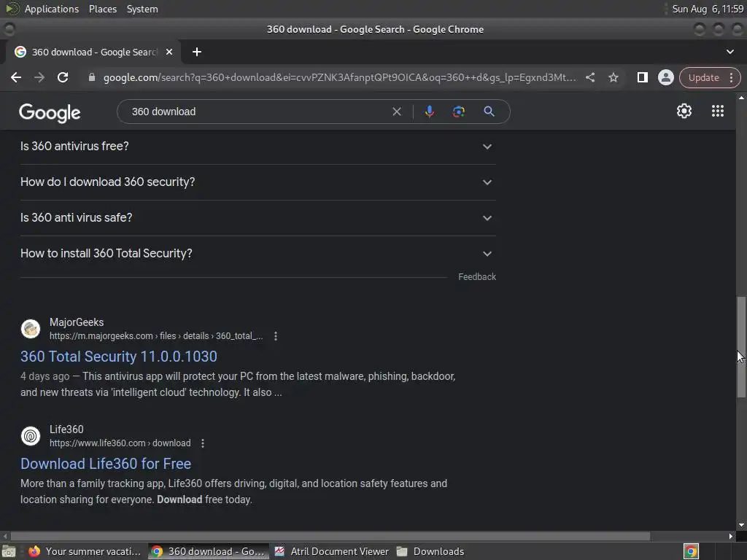Send Feedback on related questions

coord(477,276)
